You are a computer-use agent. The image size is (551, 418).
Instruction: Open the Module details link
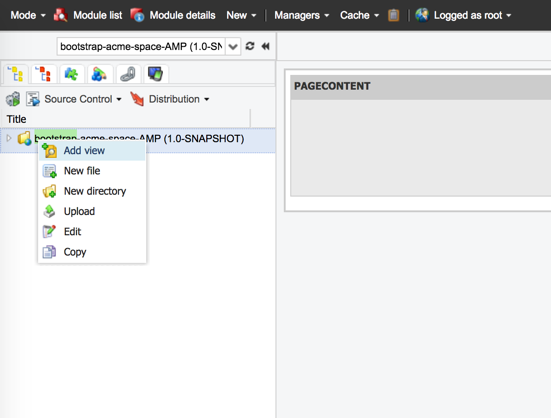(182, 15)
